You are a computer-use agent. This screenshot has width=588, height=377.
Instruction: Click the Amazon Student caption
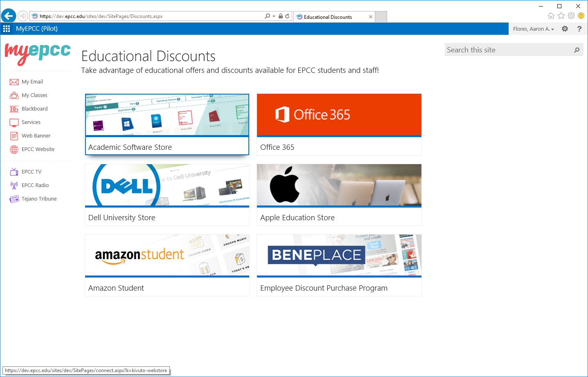point(116,288)
